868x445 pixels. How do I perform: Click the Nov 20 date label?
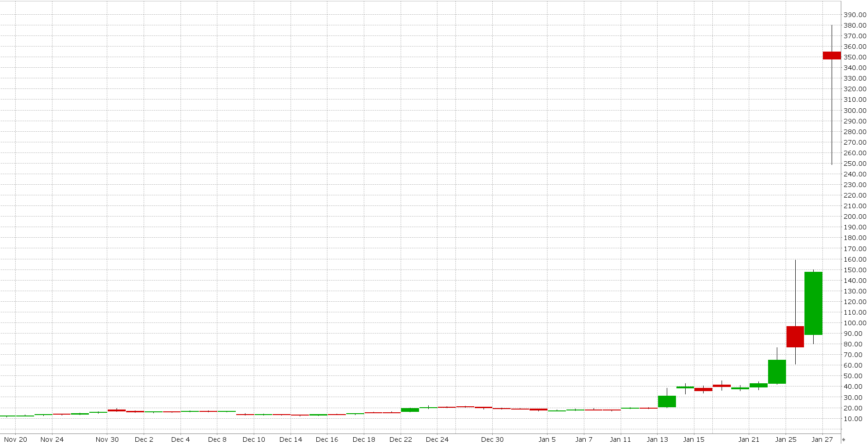pos(16,439)
